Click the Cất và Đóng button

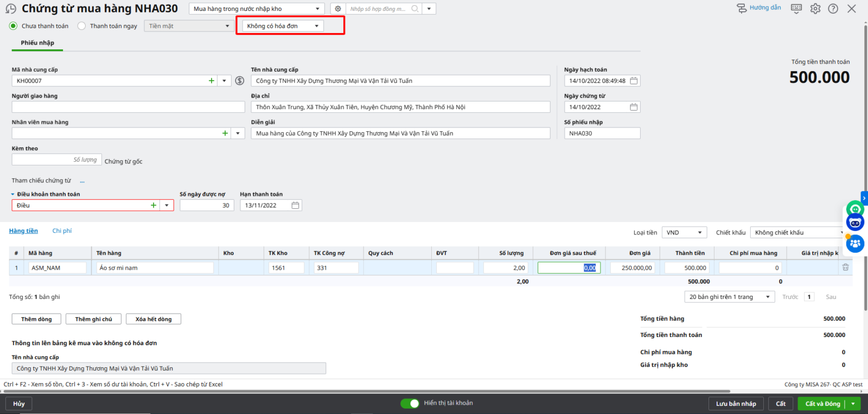coord(822,404)
